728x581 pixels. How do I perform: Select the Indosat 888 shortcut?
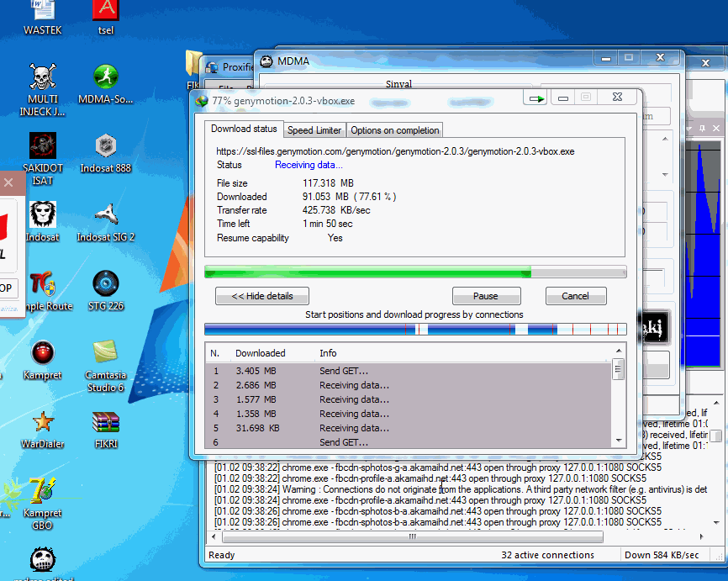tap(105, 152)
